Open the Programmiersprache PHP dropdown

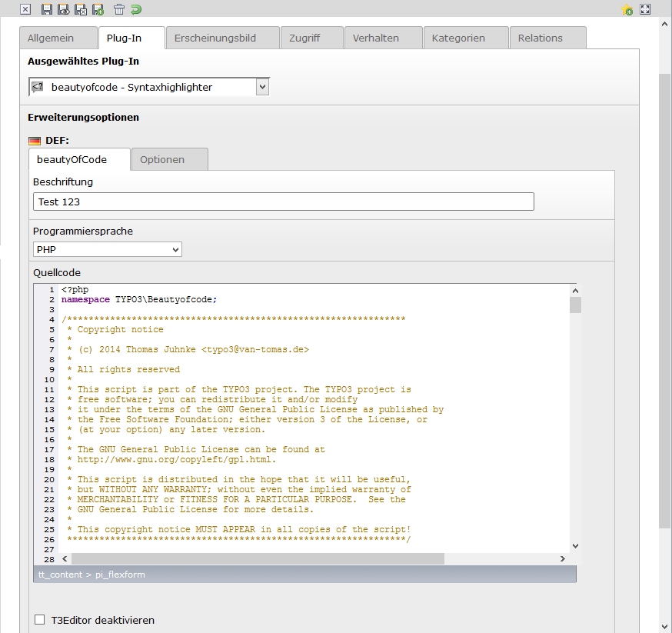(x=108, y=249)
